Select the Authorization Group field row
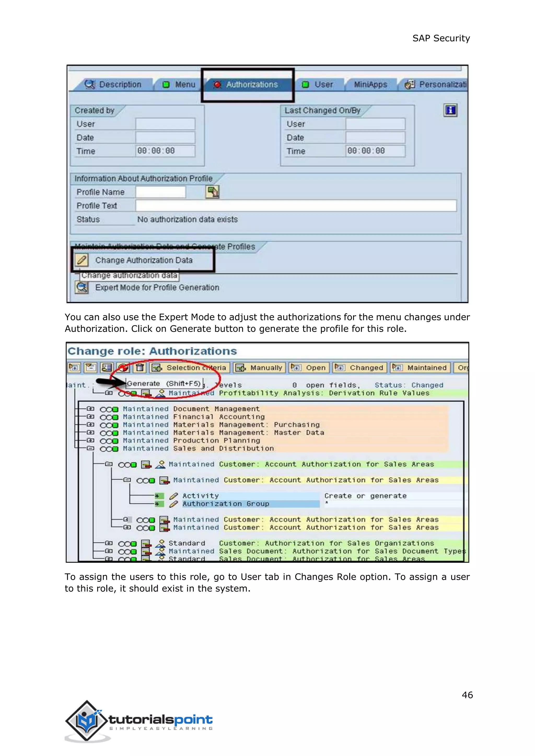Viewport: 535px width, 756px height. tap(251, 504)
